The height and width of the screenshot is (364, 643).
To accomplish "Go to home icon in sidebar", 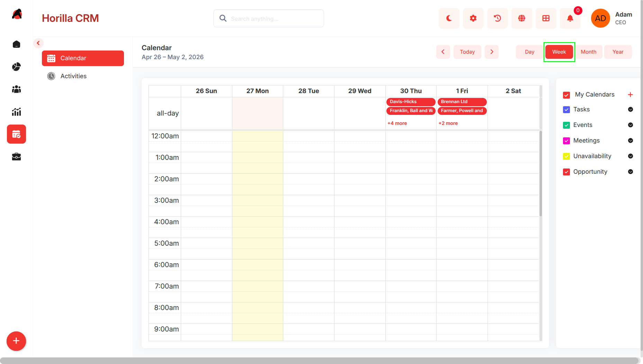I will (x=16, y=44).
